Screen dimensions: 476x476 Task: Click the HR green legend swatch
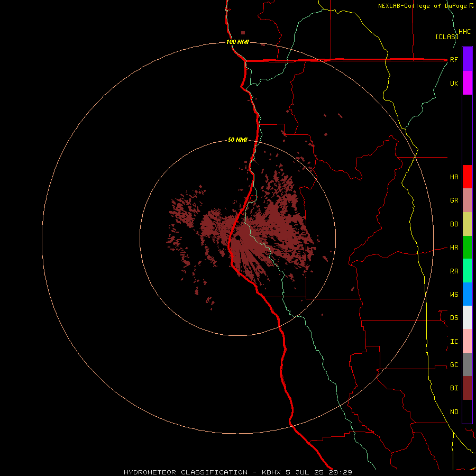coord(467,248)
